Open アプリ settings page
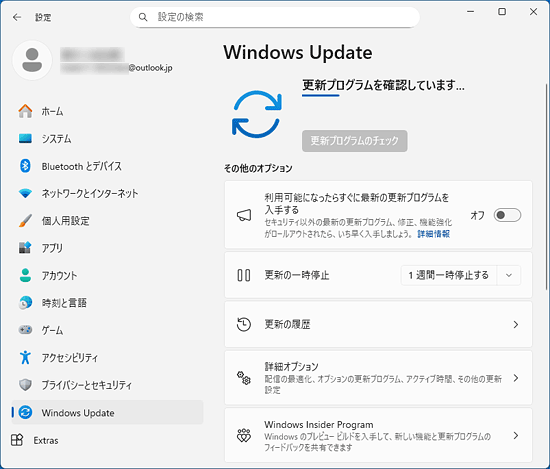Screen dimensions: 550x469 click(108, 248)
